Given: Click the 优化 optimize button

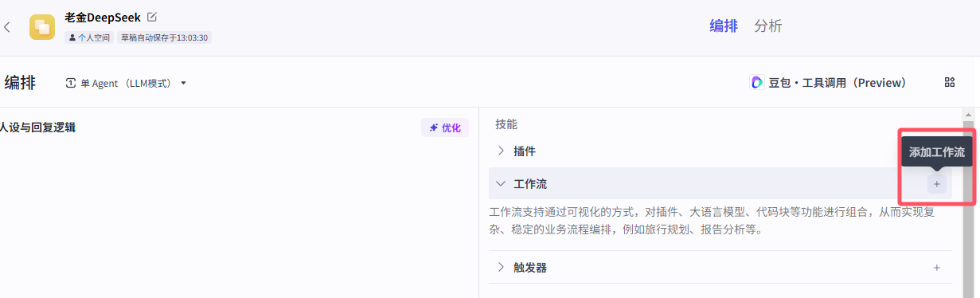Looking at the screenshot, I should tap(445, 127).
